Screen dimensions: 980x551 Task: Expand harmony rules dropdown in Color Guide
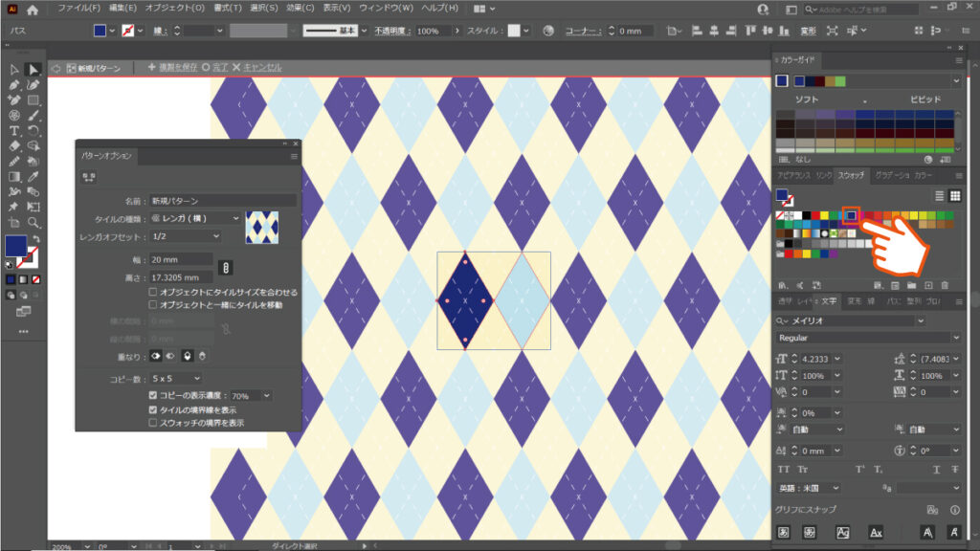[x=956, y=81]
